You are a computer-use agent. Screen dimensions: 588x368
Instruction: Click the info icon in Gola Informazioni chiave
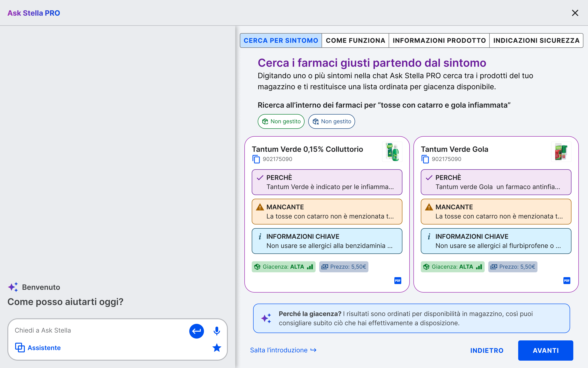[x=429, y=237]
